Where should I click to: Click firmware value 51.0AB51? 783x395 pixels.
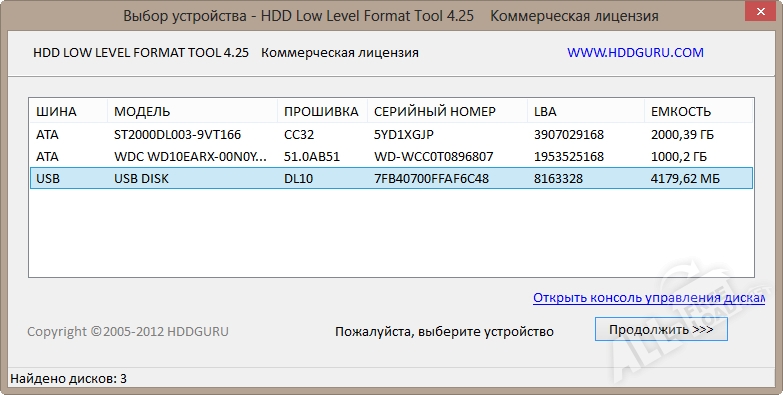tap(312, 157)
